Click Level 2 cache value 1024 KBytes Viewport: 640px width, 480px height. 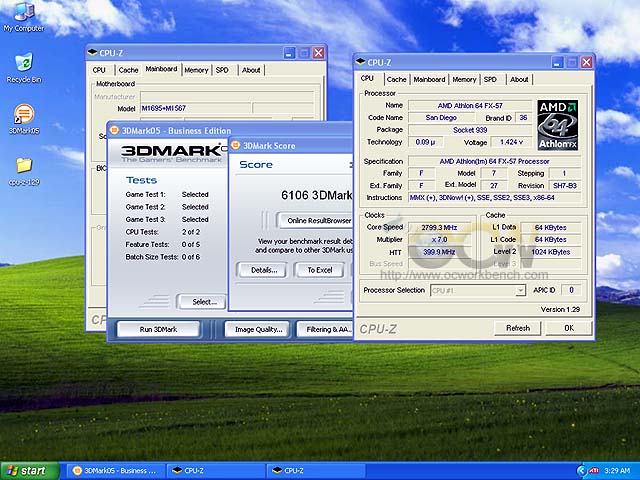550,252
